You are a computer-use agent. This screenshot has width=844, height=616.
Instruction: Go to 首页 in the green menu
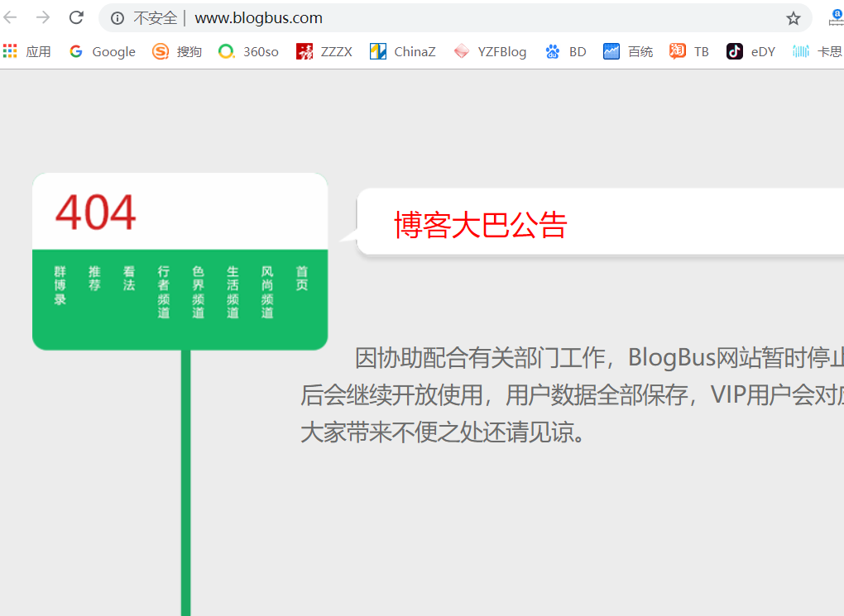(302, 279)
